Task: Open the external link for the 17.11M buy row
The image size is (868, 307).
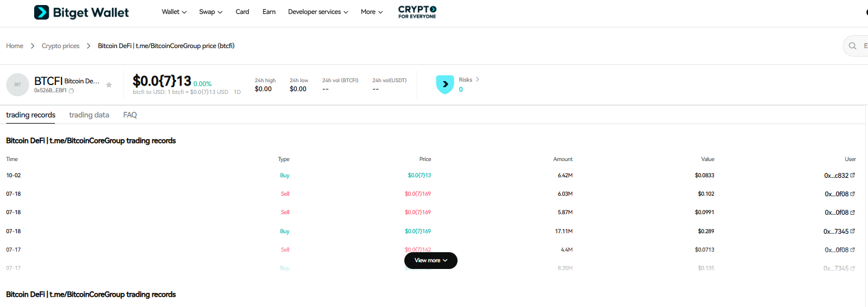Action: (853, 231)
